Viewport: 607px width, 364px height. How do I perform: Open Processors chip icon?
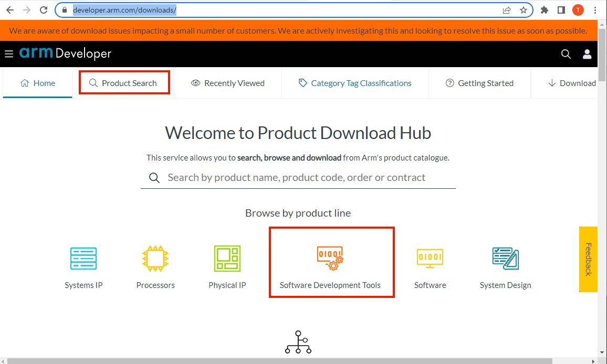[x=155, y=259]
